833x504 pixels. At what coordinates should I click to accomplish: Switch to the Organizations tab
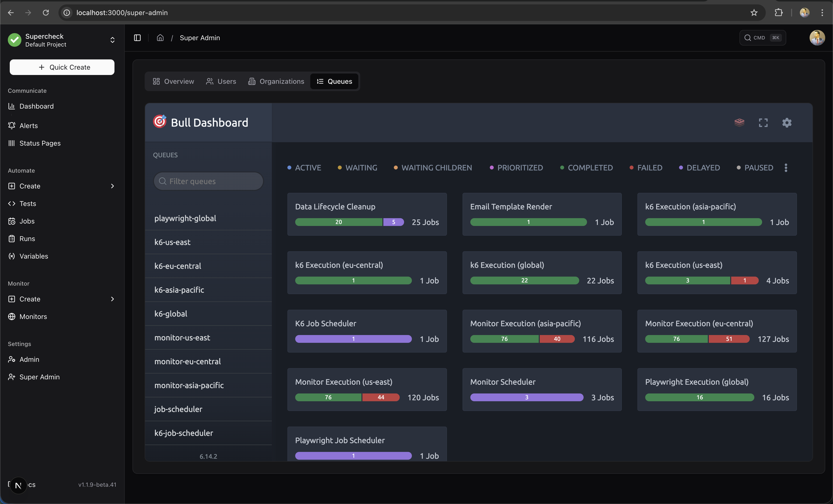[276, 81]
